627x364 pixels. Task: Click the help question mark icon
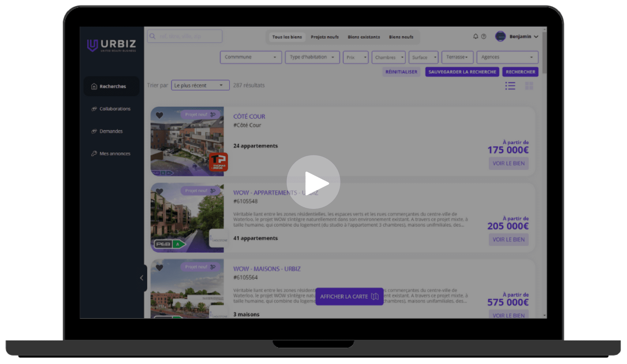484,36
